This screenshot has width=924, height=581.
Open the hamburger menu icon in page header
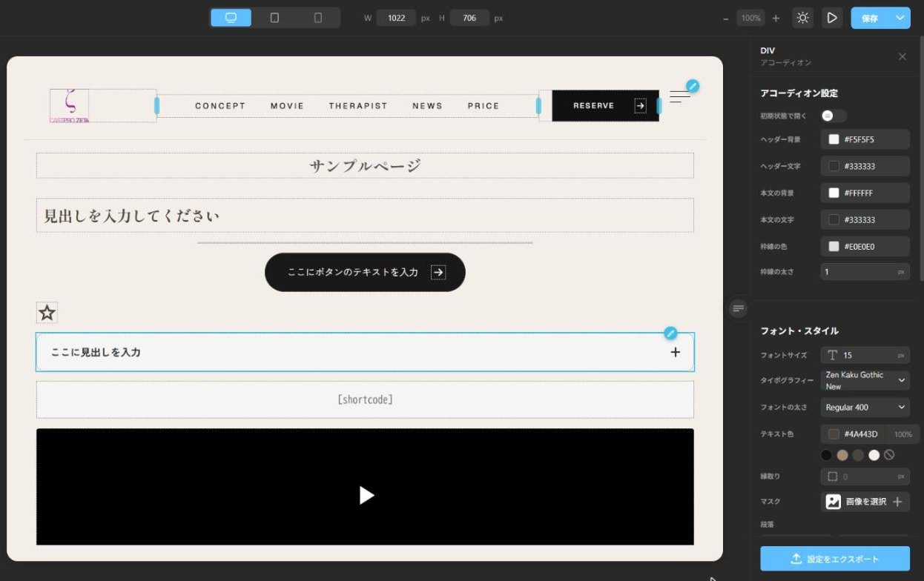[x=679, y=97]
